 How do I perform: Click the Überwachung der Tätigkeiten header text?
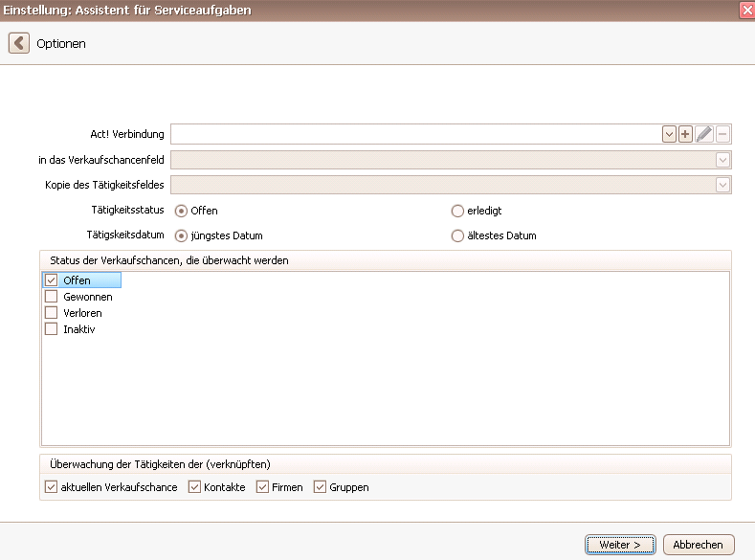click(160, 464)
